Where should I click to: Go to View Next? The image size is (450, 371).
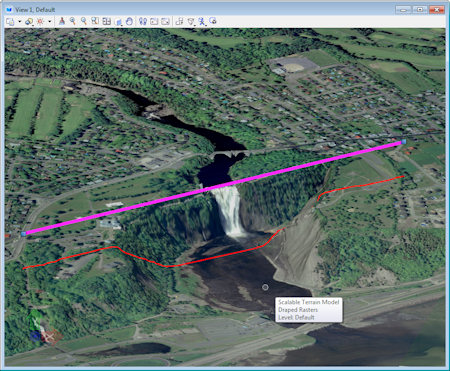pyautogui.click(x=165, y=21)
